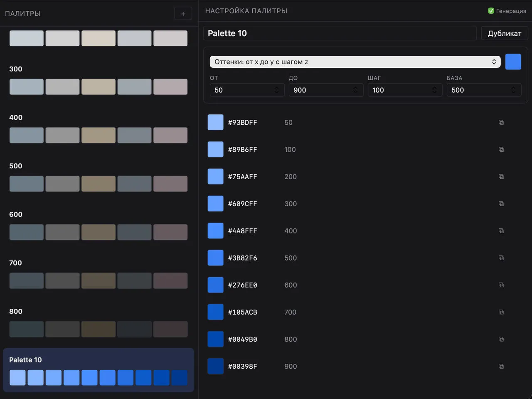
Task: Click lightest blue swatch under Palette 10
Action: (17, 378)
